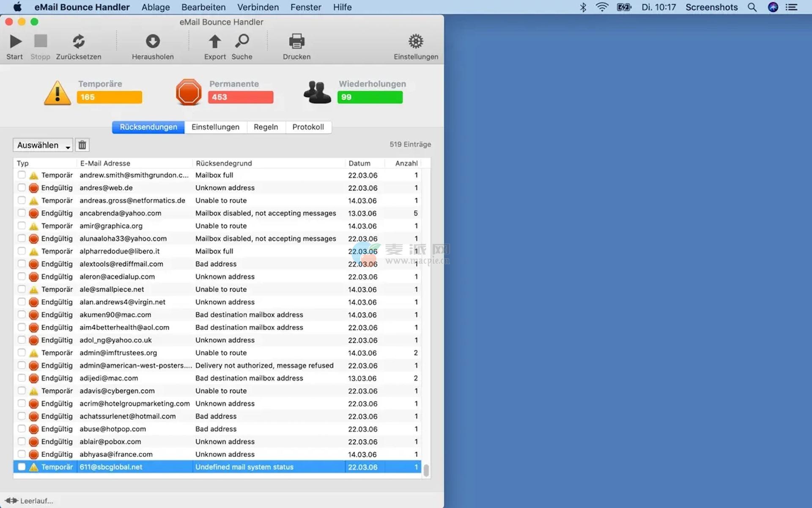Open the Ablage menu
The height and width of the screenshot is (508, 812).
coord(156,7)
